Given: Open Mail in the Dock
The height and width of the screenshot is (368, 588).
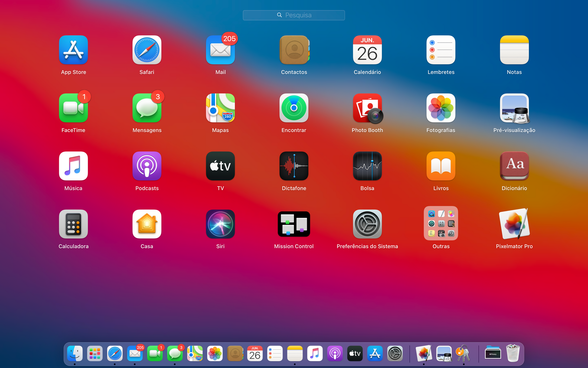Looking at the screenshot, I should point(135,353).
